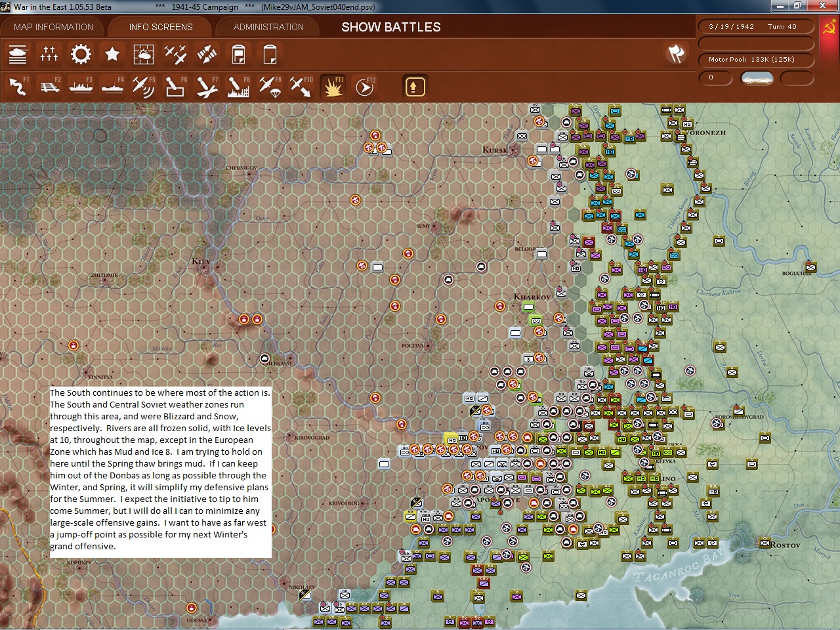Image resolution: width=840 pixels, height=630 pixels.
Task: Switch to the Map Information tab
Action: pyautogui.click(x=53, y=27)
